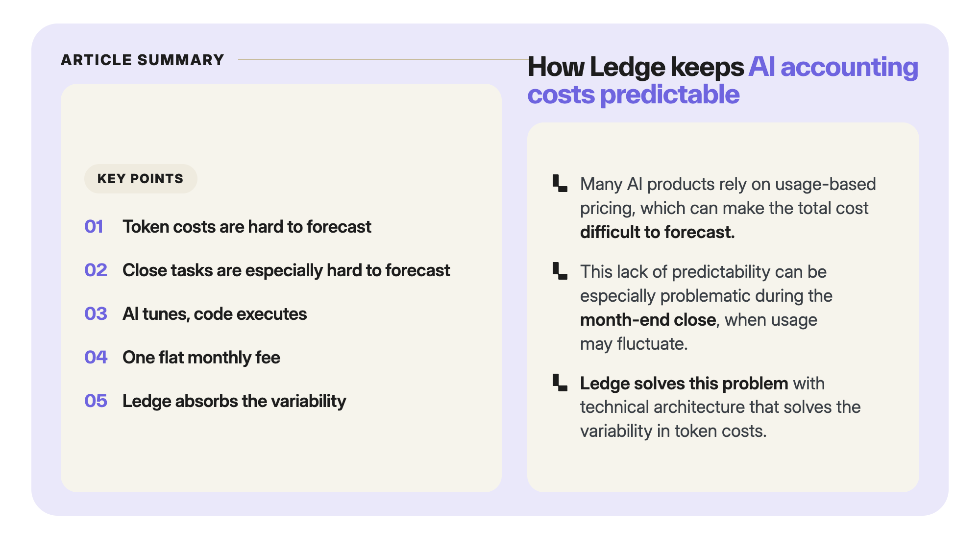Select the purple 02 number marker
Viewport: 980px width, 551px height.
point(96,270)
